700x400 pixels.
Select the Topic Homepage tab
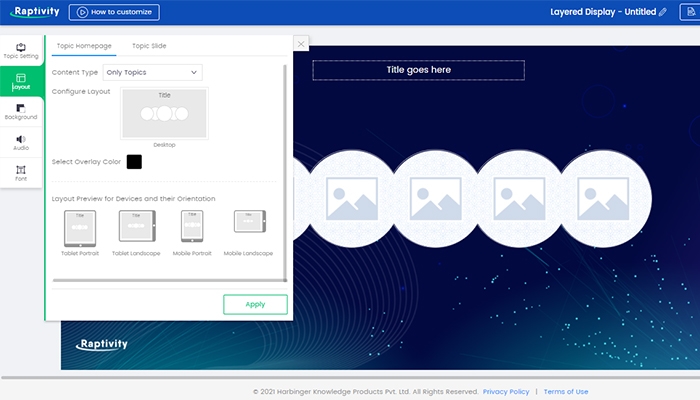pos(85,46)
